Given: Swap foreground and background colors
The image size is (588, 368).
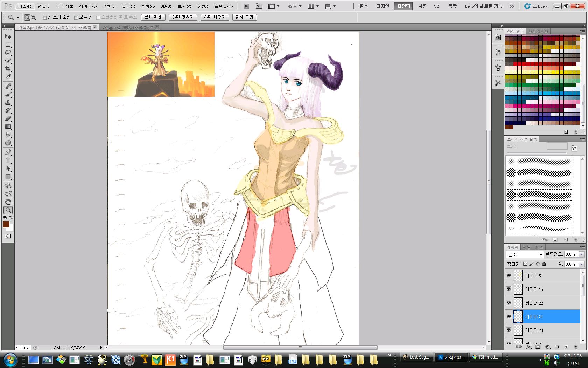Looking at the screenshot, I should click(x=11, y=218).
